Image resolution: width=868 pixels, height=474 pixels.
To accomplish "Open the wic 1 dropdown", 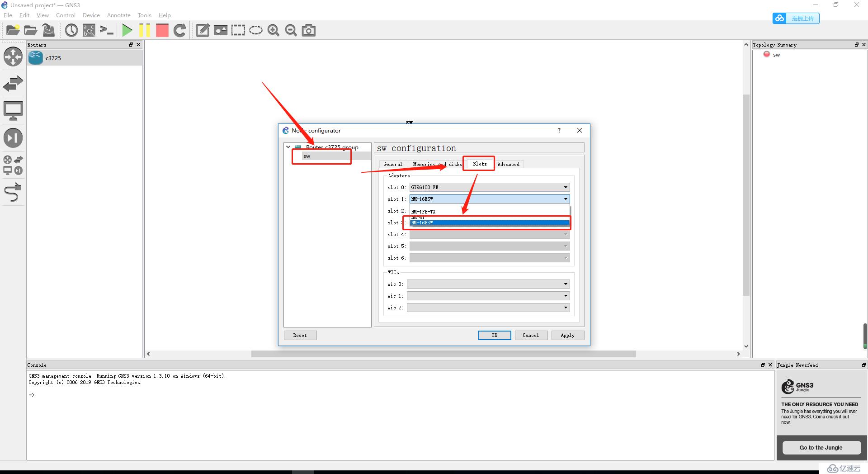I will pos(488,296).
